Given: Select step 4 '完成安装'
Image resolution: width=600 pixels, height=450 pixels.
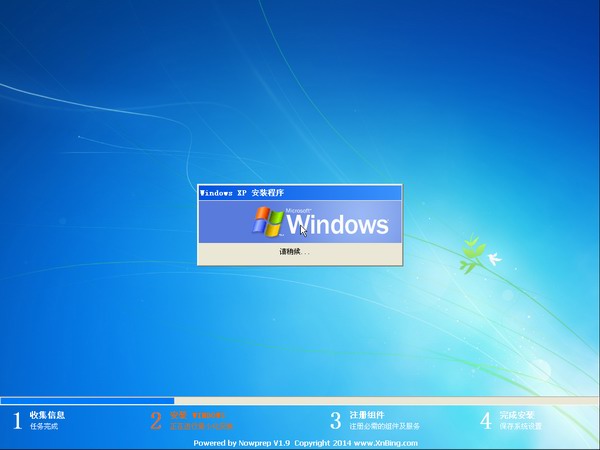Looking at the screenshot, I should coord(517,415).
